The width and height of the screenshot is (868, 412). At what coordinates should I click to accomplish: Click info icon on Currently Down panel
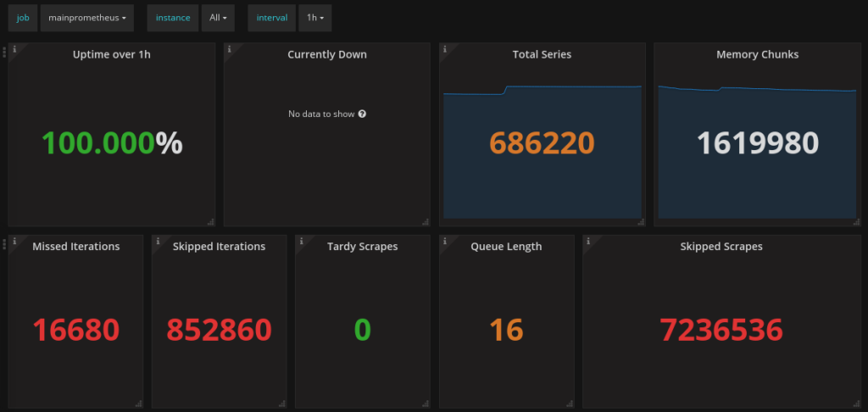[x=230, y=50]
